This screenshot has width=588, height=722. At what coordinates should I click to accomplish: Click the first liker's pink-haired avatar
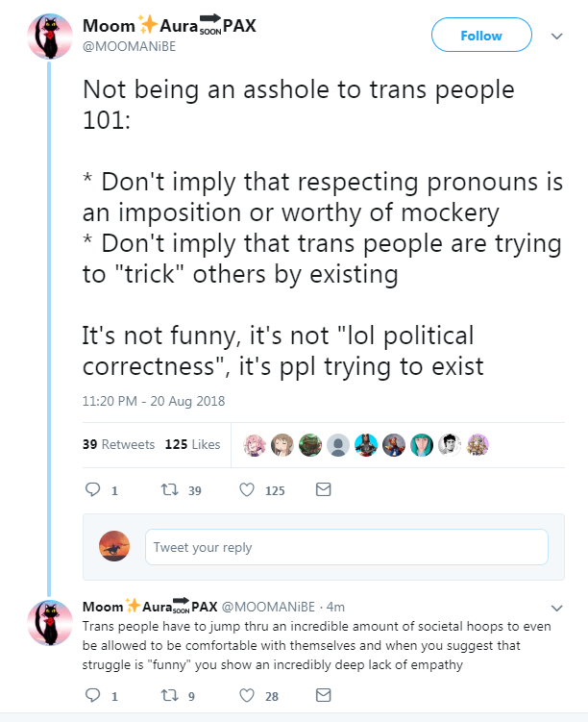point(255,444)
